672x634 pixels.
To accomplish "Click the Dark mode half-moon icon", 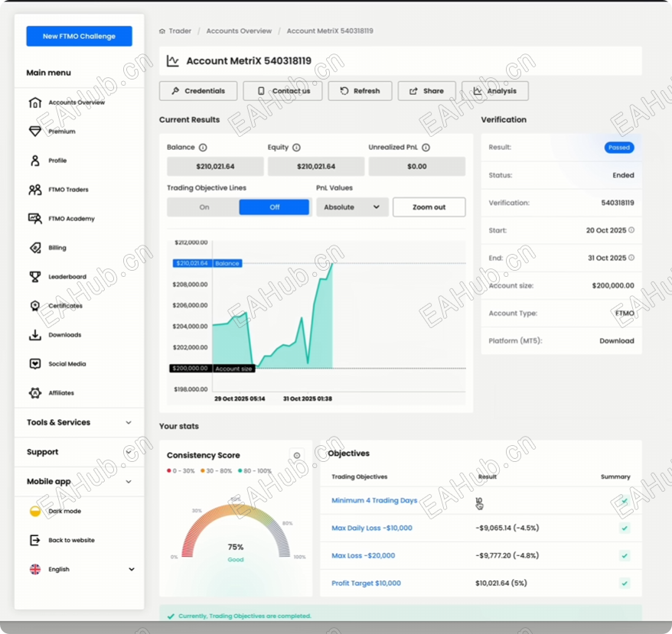I will tap(35, 511).
